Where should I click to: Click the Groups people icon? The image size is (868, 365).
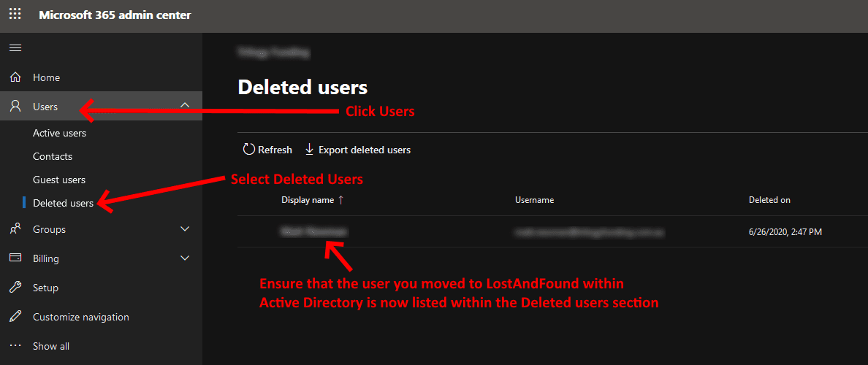(x=15, y=229)
